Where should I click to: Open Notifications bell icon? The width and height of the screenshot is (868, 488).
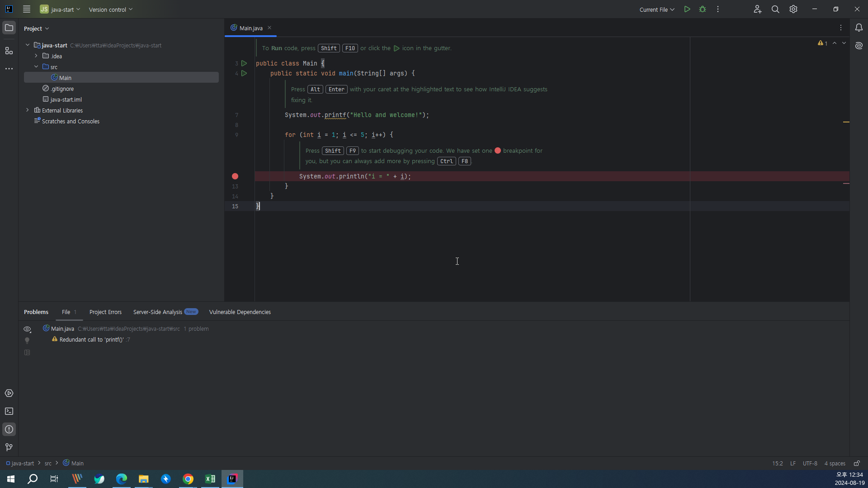(859, 28)
